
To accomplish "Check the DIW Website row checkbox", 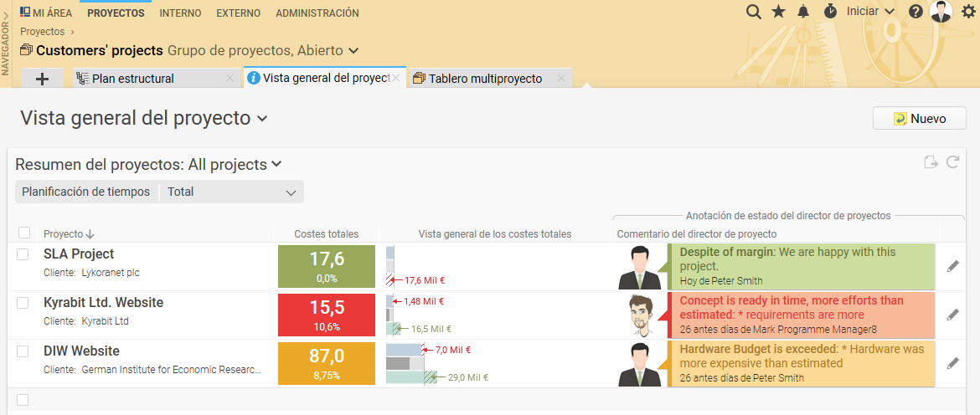I will (23, 351).
